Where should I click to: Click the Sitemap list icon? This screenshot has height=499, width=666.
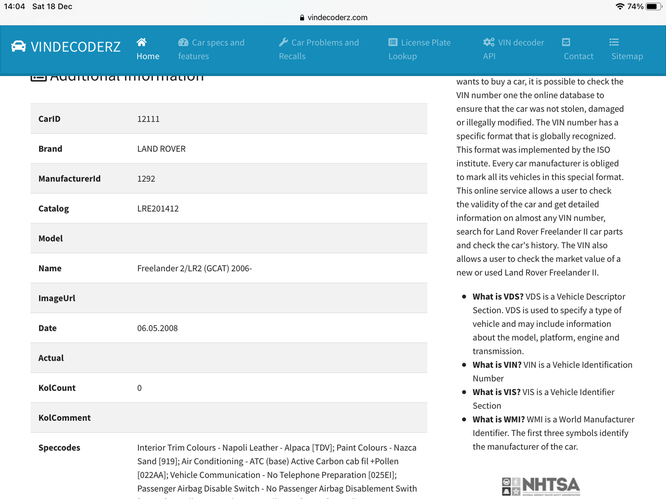coord(614,42)
